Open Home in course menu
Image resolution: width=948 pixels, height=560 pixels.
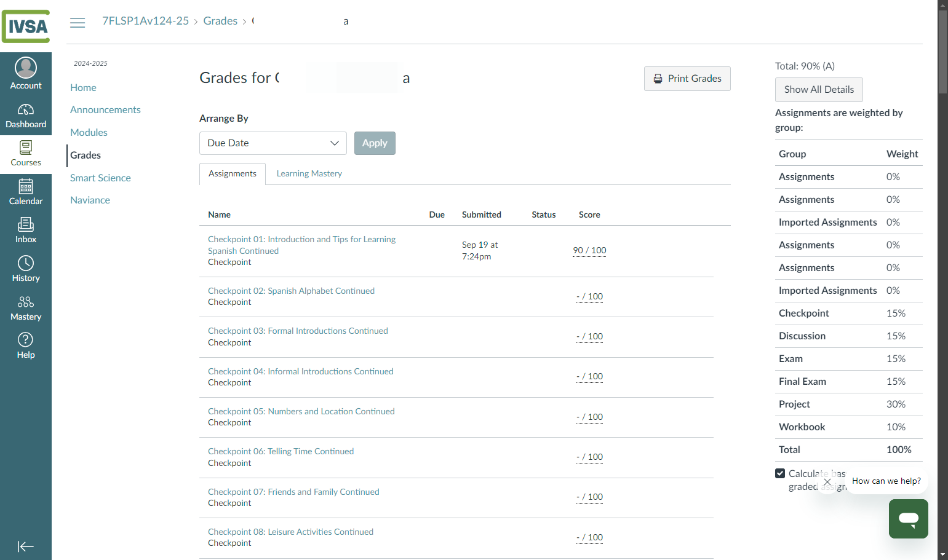(83, 88)
